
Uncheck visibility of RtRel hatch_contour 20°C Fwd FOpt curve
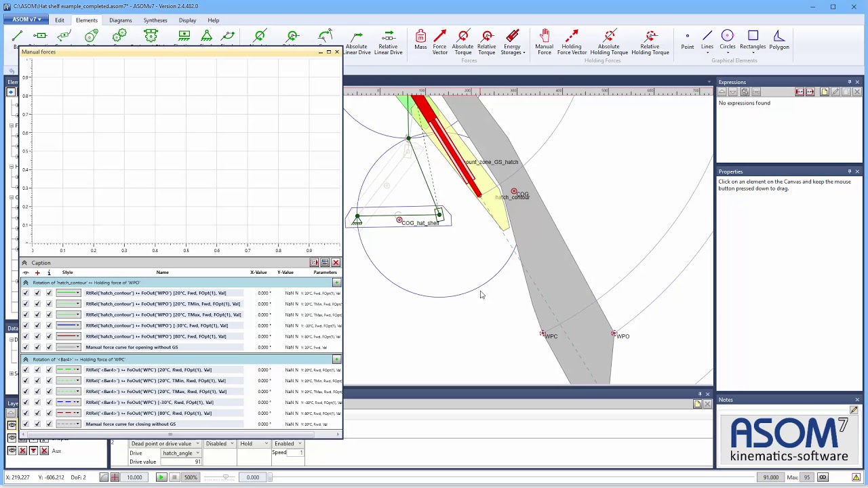(x=26, y=293)
